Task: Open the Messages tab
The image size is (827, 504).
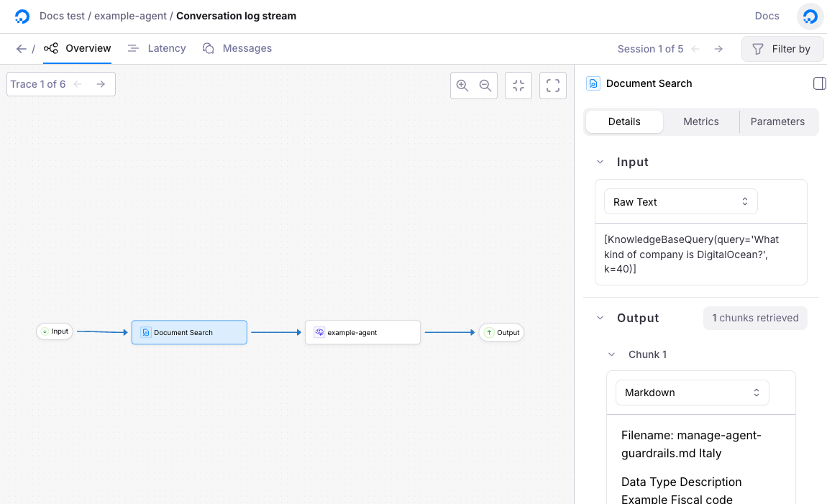Action: coord(237,48)
